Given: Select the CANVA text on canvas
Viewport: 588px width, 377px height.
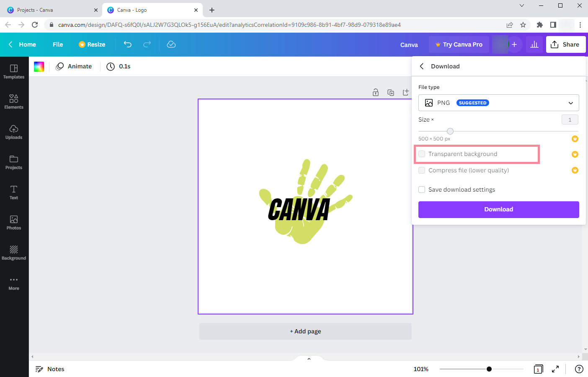Looking at the screenshot, I should [299, 210].
